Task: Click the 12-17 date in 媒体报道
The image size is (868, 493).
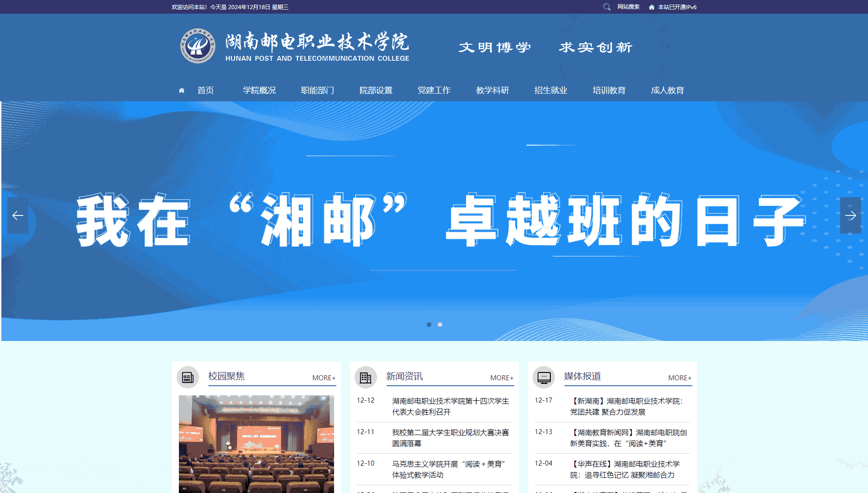Action: tap(544, 400)
